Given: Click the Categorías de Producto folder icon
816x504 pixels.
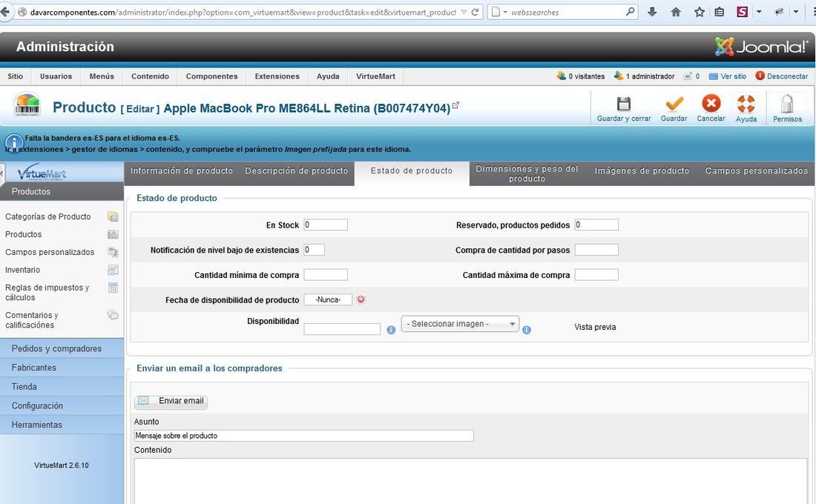Looking at the screenshot, I should (x=113, y=216).
